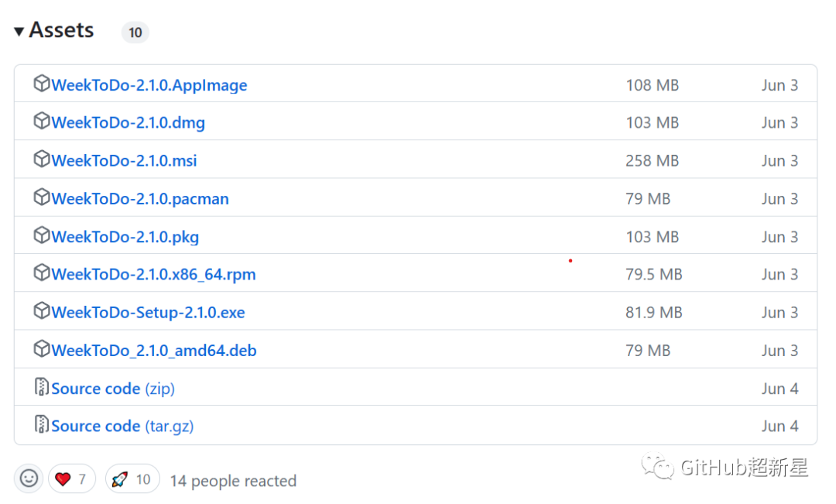Click 79 MB size on the amd64.deb row
The width and height of the screenshot is (836, 504).
tap(648, 351)
